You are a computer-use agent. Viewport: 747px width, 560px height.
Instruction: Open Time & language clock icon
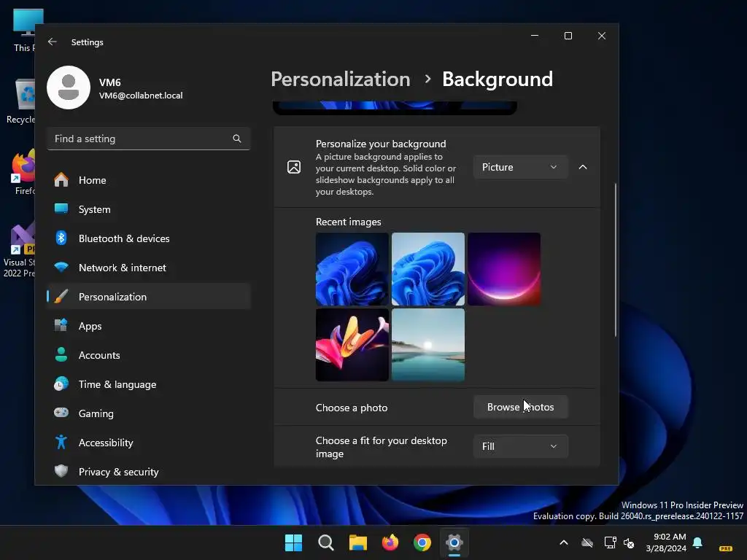pos(61,384)
